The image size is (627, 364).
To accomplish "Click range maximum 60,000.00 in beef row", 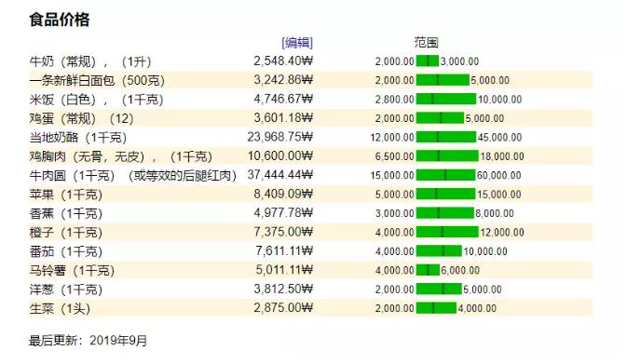I will coord(499,175).
